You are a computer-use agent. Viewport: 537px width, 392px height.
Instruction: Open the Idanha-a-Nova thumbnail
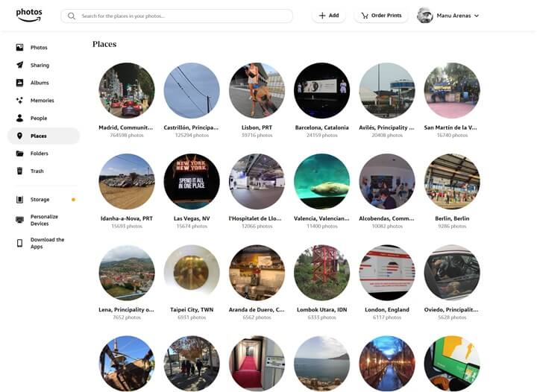127,181
